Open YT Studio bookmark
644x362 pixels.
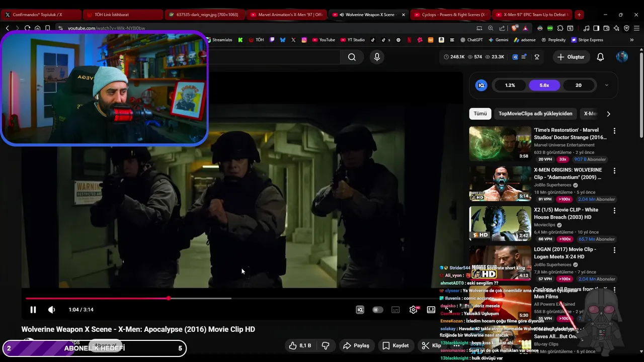(x=353, y=40)
